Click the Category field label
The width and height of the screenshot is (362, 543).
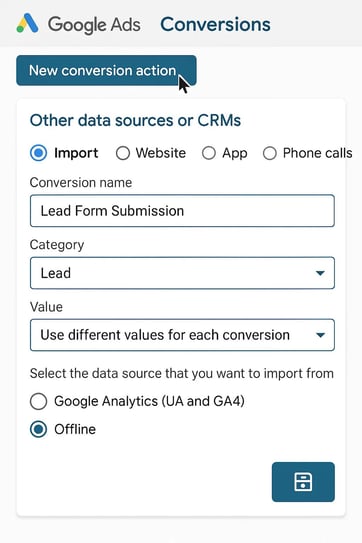(x=57, y=245)
